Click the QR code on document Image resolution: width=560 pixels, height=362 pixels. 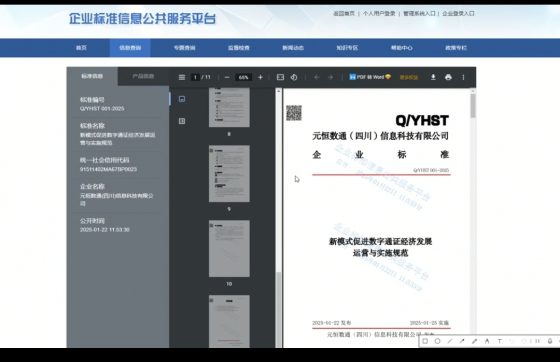(x=294, y=113)
